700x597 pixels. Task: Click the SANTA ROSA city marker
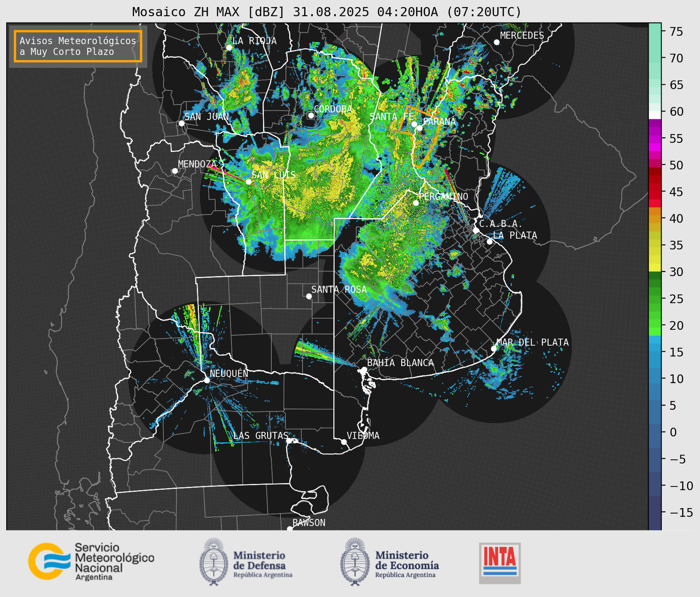(309, 296)
